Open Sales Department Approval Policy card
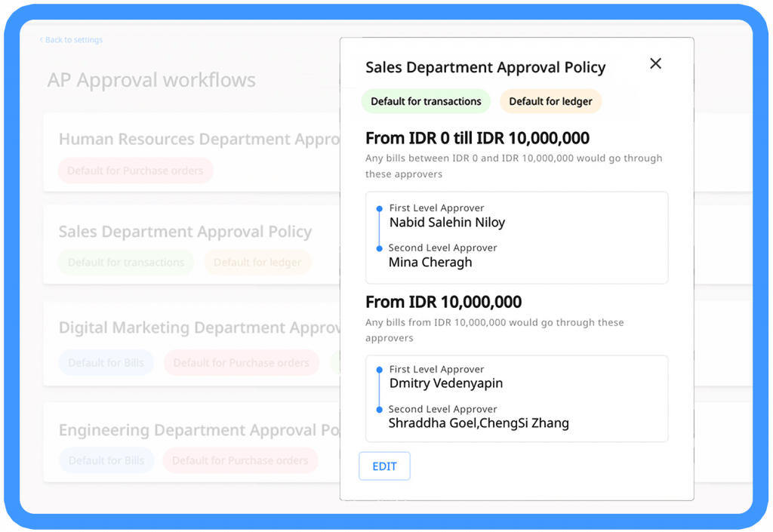This screenshot has width=773, height=532. [x=185, y=232]
